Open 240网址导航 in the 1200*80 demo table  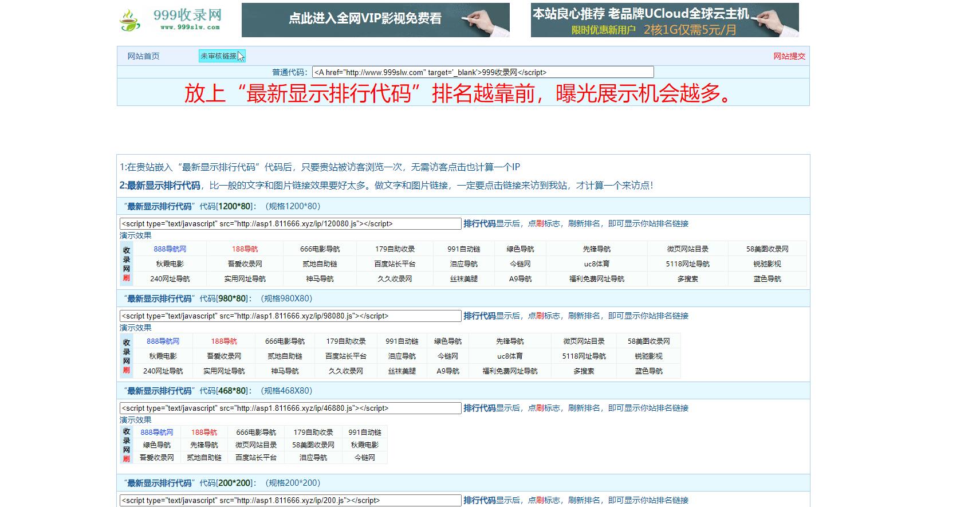(170, 279)
